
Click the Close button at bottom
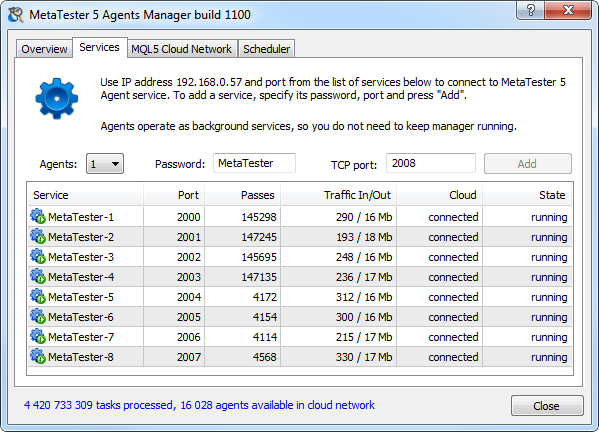coord(547,406)
